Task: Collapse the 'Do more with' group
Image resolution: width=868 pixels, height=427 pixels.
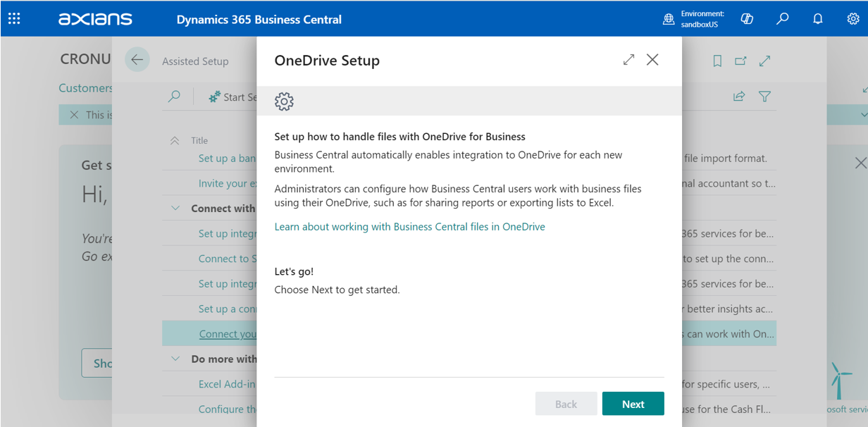Action: (x=175, y=359)
